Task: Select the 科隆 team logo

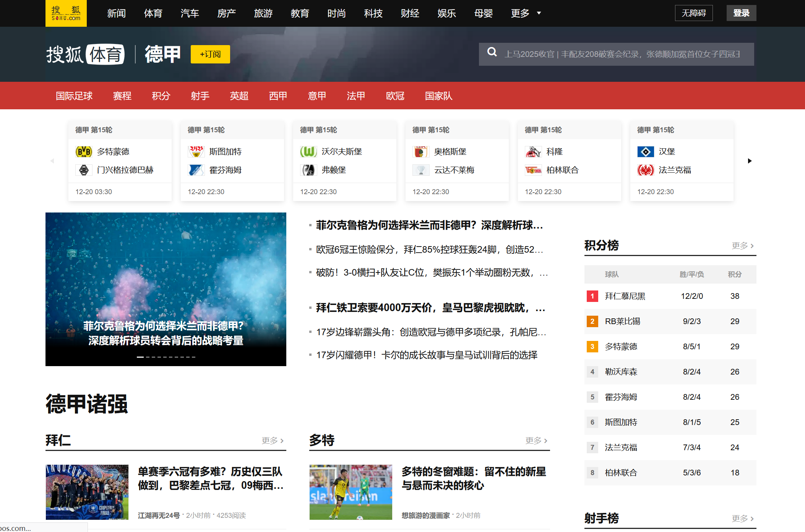Action: point(533,151)
